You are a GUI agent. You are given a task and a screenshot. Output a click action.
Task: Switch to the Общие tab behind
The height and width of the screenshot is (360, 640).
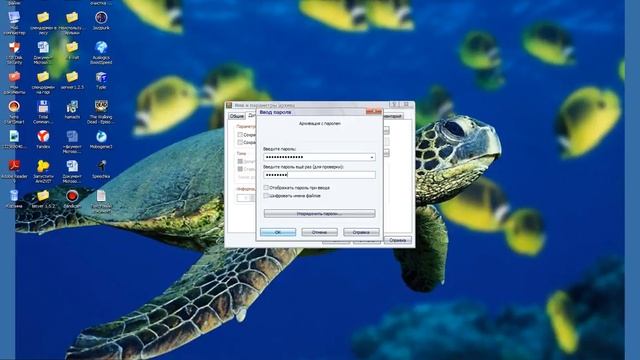click(x=236, y=116)
